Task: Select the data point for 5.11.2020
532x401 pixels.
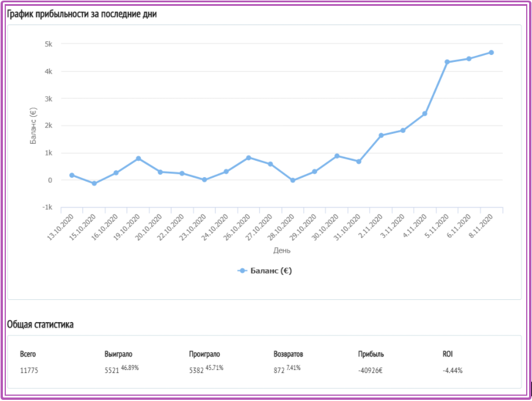Action: (447, 62)
